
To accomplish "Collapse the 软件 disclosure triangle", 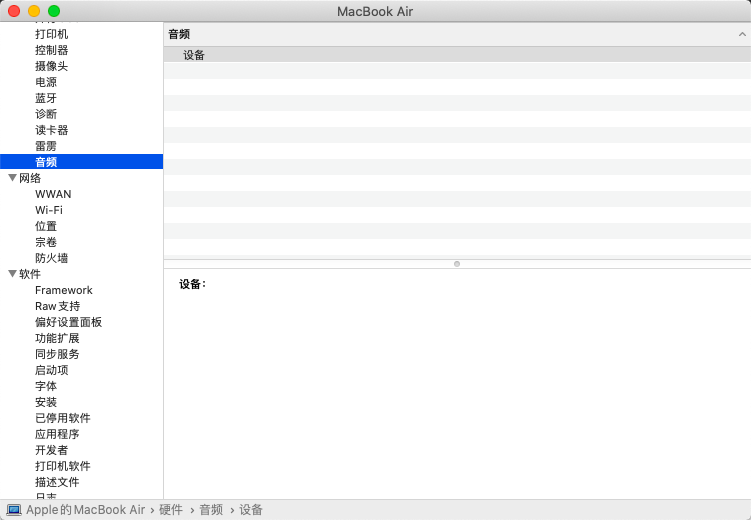I will pos(12,273).
